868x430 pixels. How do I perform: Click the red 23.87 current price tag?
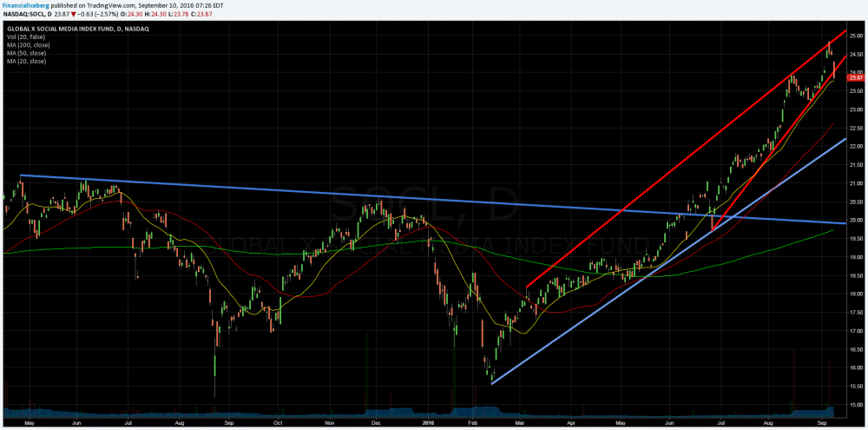pyautogui.click(x=856, y=78)
